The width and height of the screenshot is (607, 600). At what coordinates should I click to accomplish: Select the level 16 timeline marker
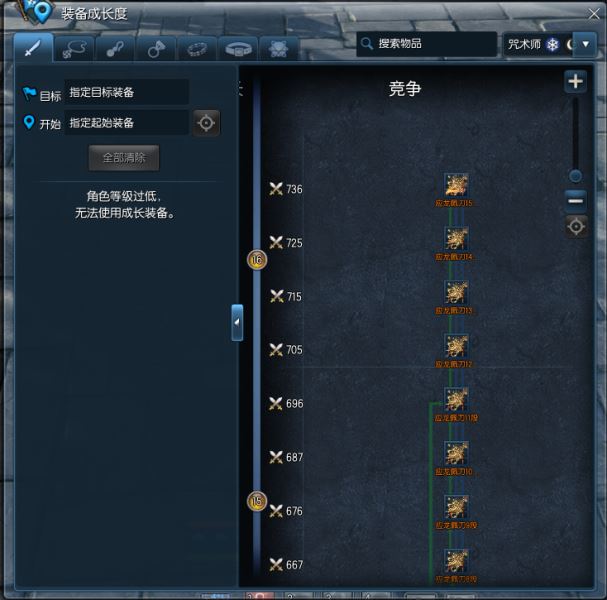tap(257, 259)
